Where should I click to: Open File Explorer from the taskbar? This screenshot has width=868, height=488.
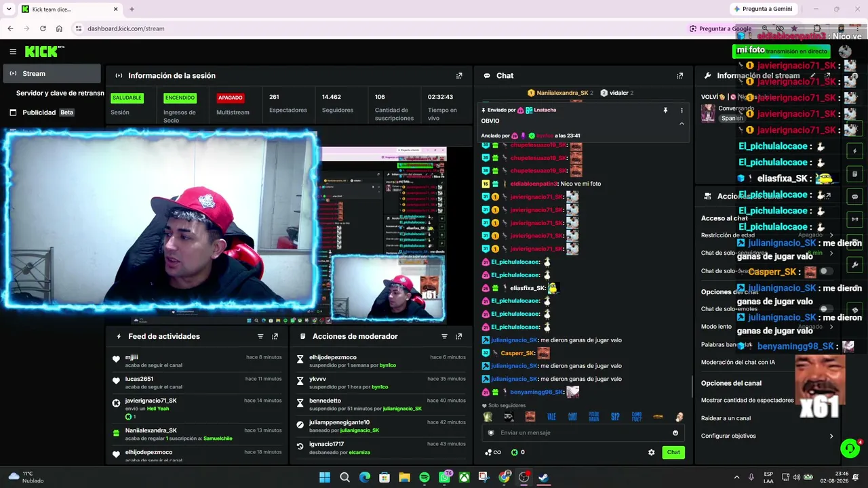[405, 477]
